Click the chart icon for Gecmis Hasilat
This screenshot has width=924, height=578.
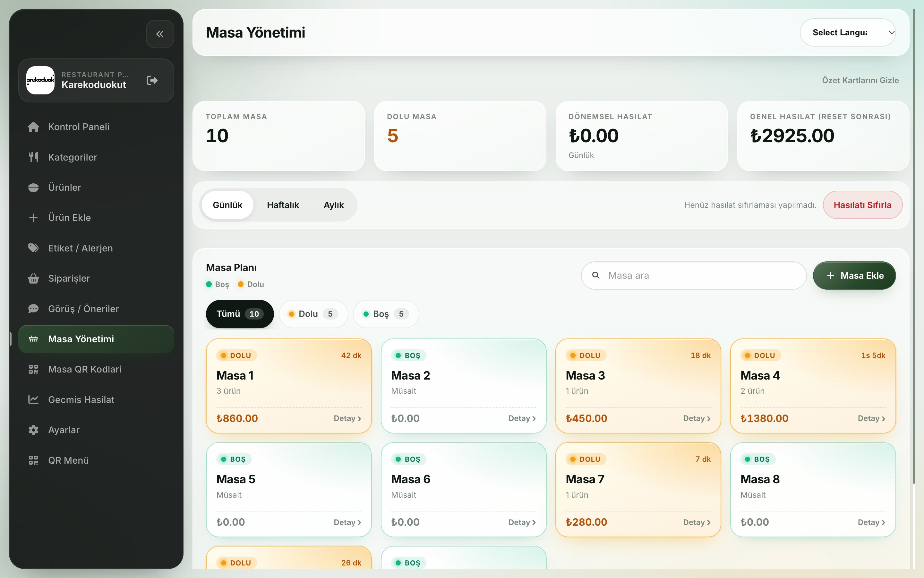click(x=34, y=399)
